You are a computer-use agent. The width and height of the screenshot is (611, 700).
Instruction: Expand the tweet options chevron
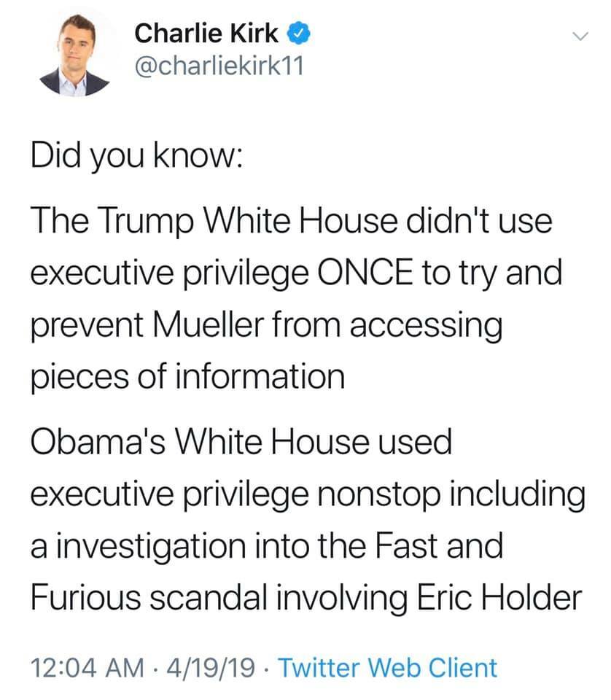pos(580,36)
